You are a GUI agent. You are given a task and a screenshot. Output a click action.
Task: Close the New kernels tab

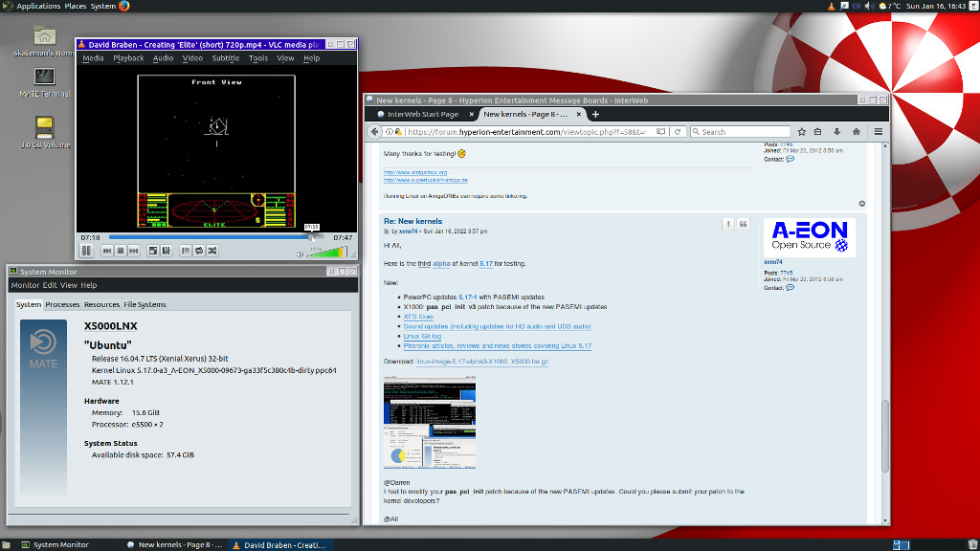(579, 115)
